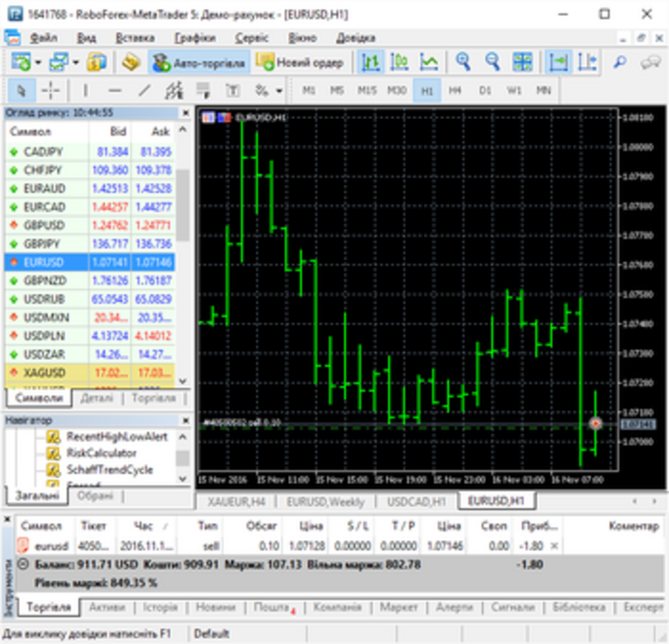Select the cursor arrow tool

[x=20, y=90]
